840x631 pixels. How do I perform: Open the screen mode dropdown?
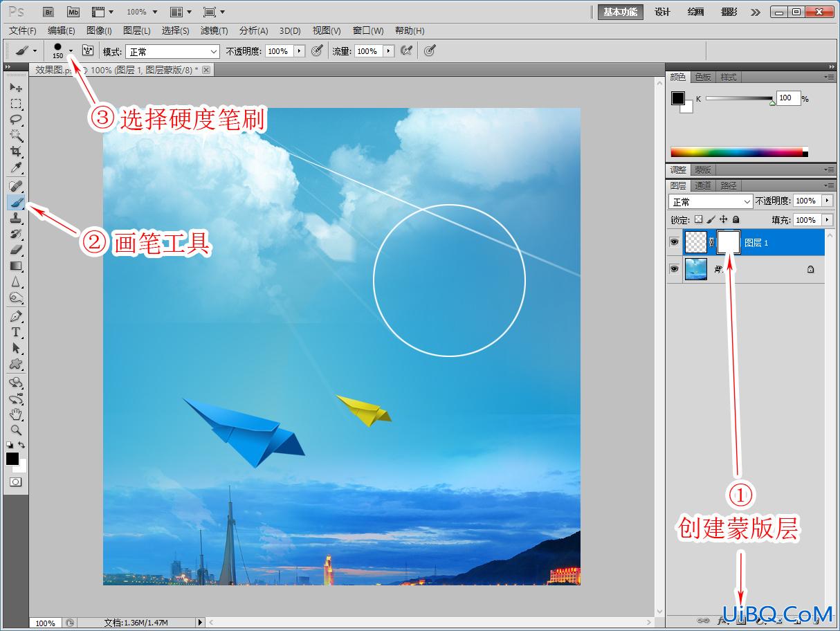click(x=214, y=12)
